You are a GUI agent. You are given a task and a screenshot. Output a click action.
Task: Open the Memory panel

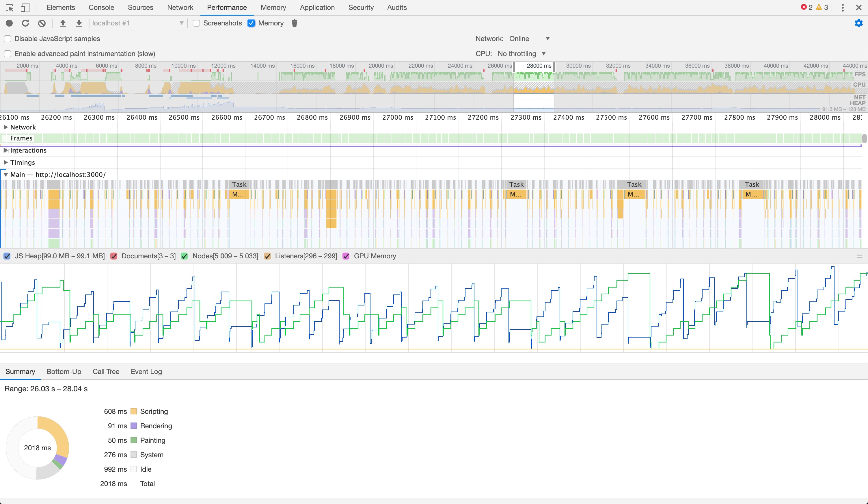click(x=273, y=7)
